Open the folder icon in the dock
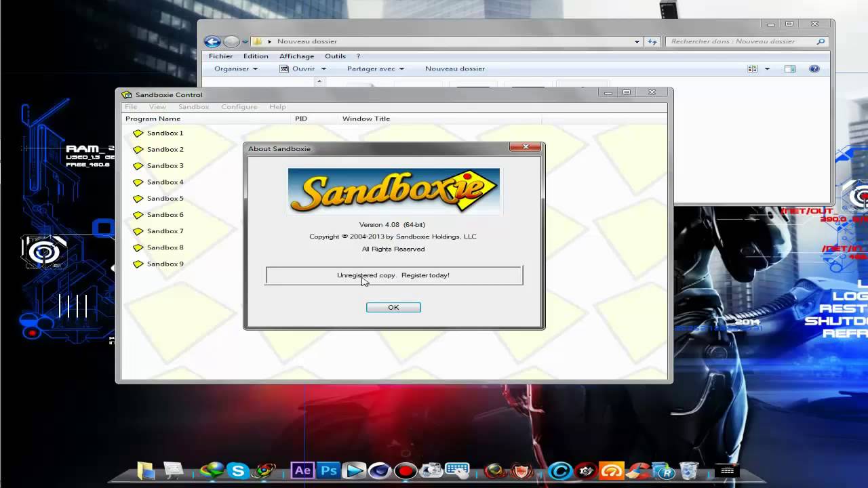The height and width of the screenshot is (488, 868). 146,470
